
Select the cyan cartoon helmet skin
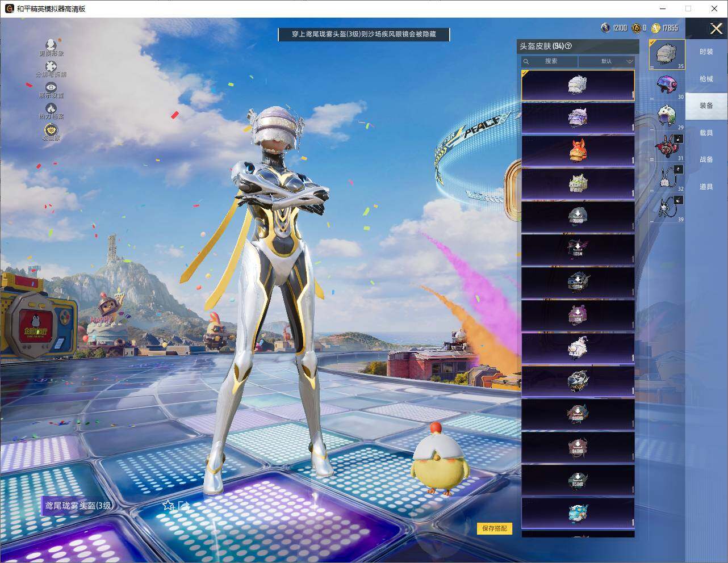(x=578, y=513)
